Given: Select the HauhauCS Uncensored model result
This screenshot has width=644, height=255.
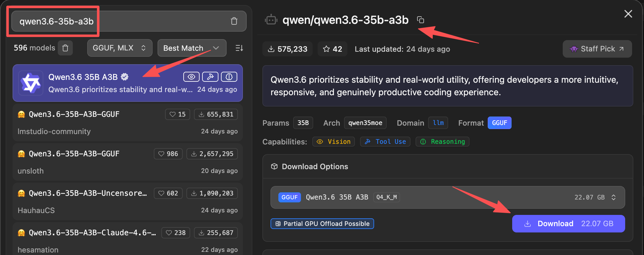Looking at the screenshot, I should pyautogui.click(x=128, y=202).
